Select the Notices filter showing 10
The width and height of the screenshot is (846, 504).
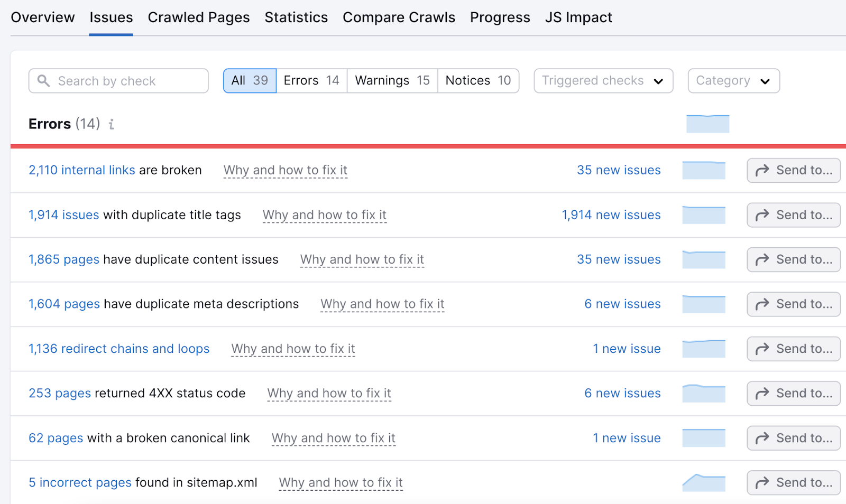point(477,80)
